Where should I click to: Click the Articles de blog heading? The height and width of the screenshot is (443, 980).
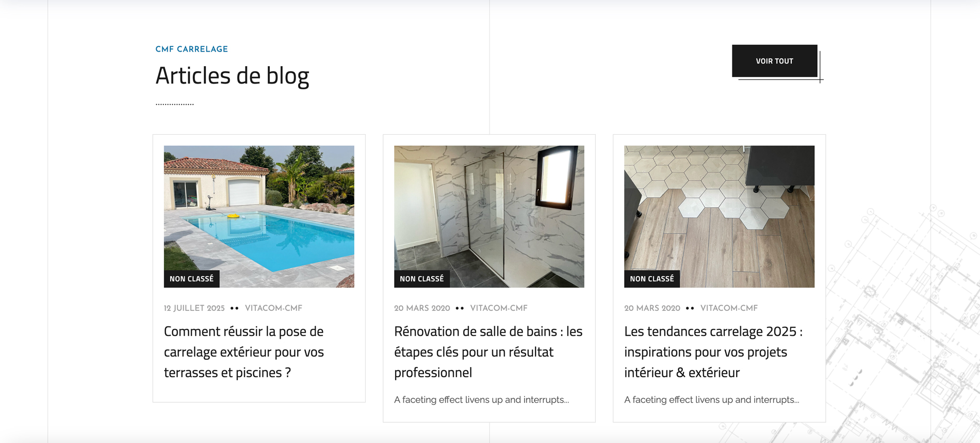pyautogui.click(x=232, y=75)
